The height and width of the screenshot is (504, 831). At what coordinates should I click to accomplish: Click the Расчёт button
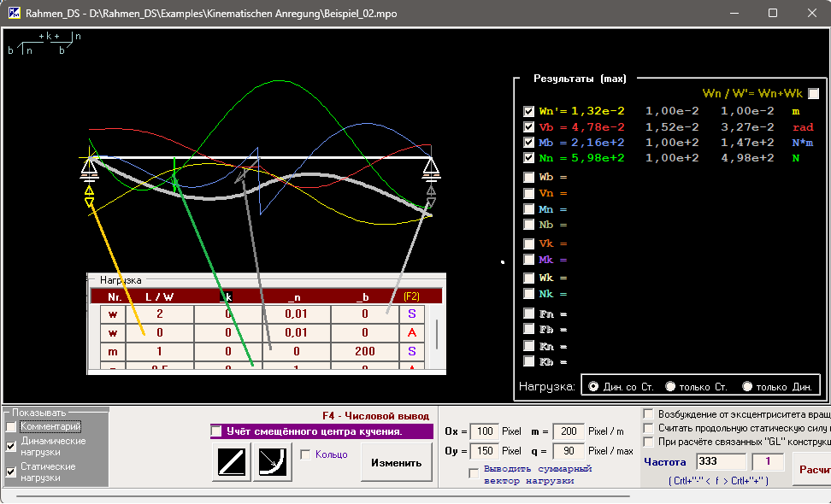point(812,469)
